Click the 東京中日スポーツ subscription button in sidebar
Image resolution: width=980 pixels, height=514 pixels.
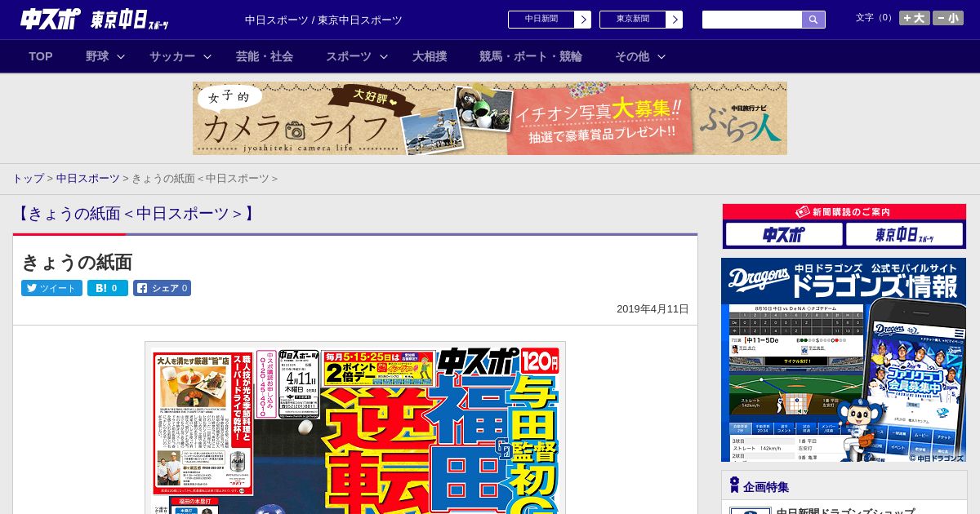coord(905,235)
